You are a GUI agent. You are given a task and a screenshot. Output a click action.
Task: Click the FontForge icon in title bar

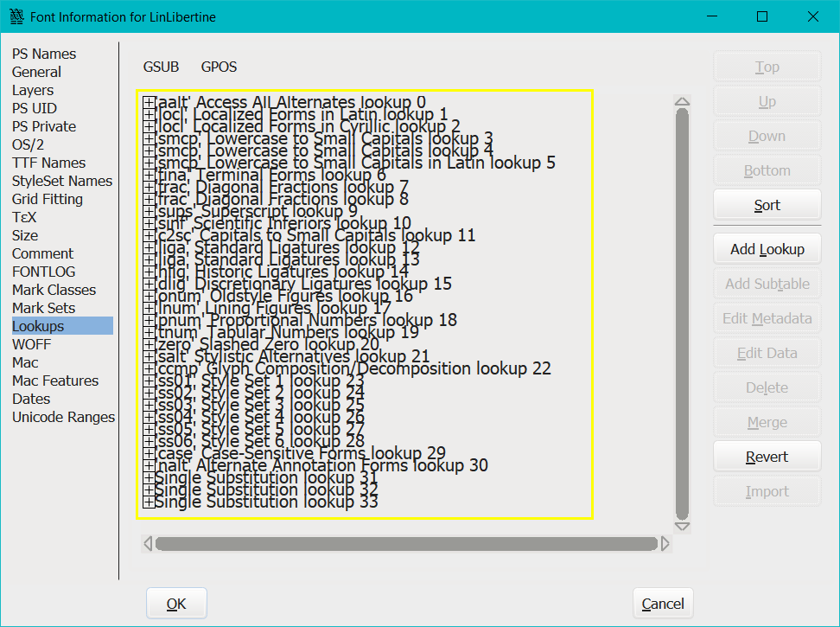click(16, 16)
